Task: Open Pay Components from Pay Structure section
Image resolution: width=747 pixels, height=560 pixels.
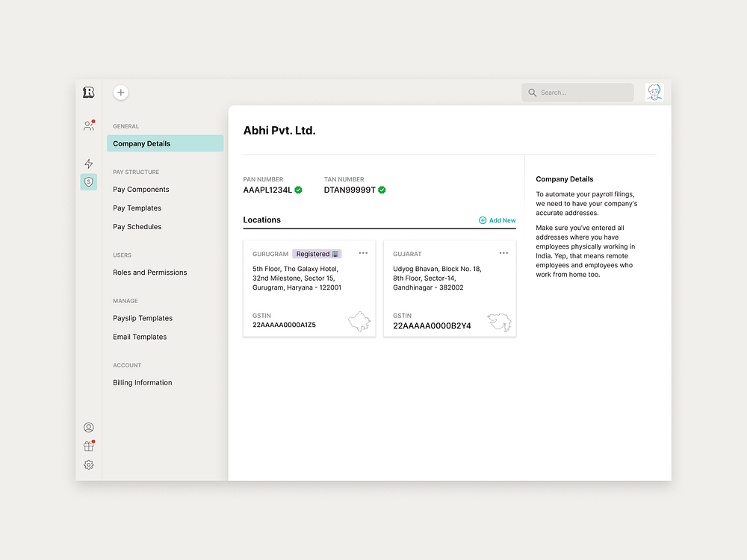Action: (142, 189)
